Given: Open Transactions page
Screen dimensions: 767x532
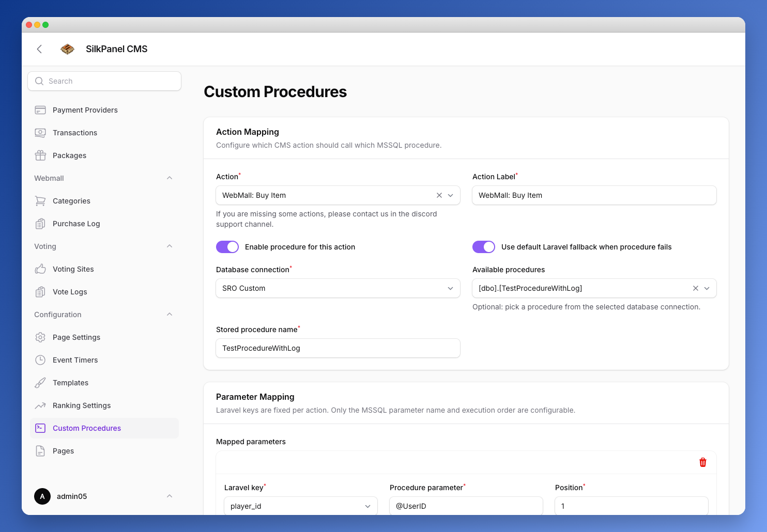Looking at the screenshot, I should point(104,133).
